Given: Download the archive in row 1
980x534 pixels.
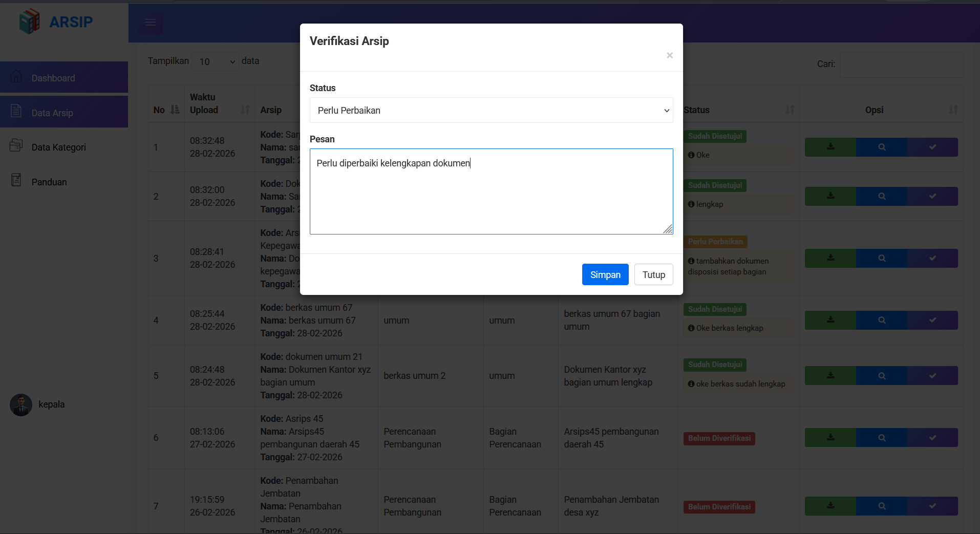Looking at the screenshot, I should (830, 147).
